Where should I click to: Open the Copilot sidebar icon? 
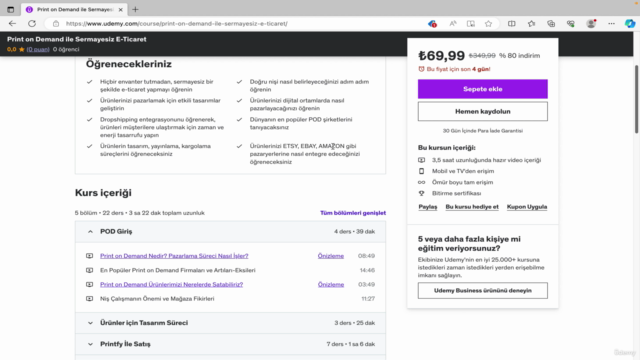630,24
